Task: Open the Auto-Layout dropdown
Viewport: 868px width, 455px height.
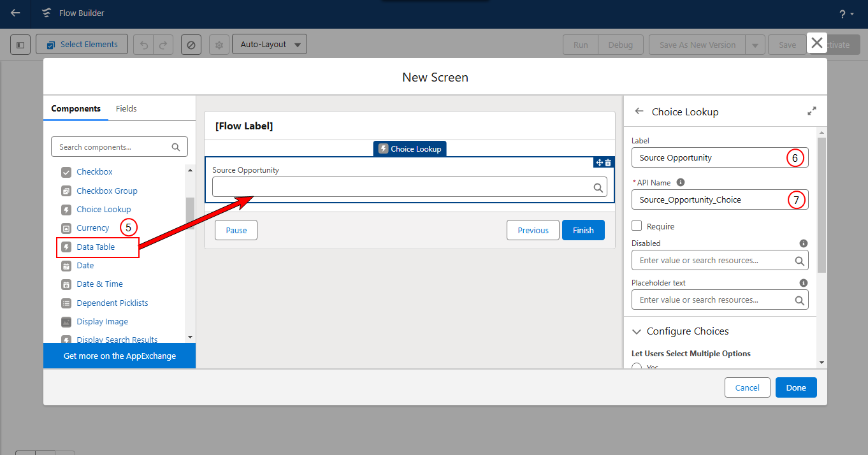Action: tap(270, 45)
